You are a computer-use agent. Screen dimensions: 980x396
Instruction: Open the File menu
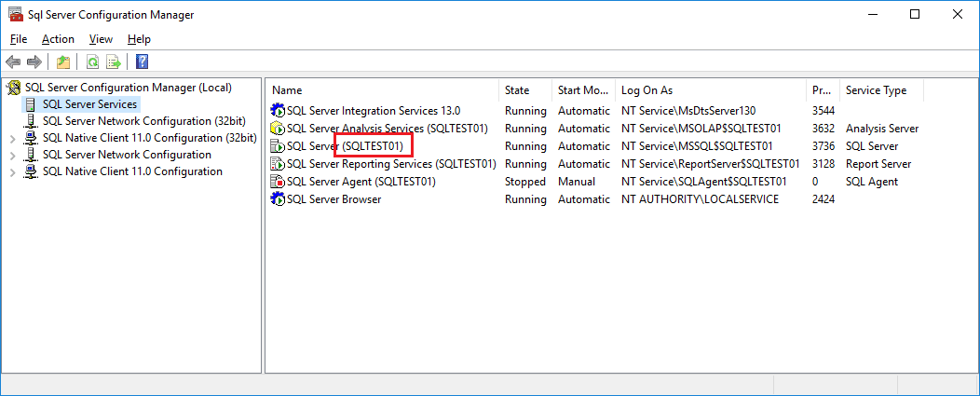(19, 39)
